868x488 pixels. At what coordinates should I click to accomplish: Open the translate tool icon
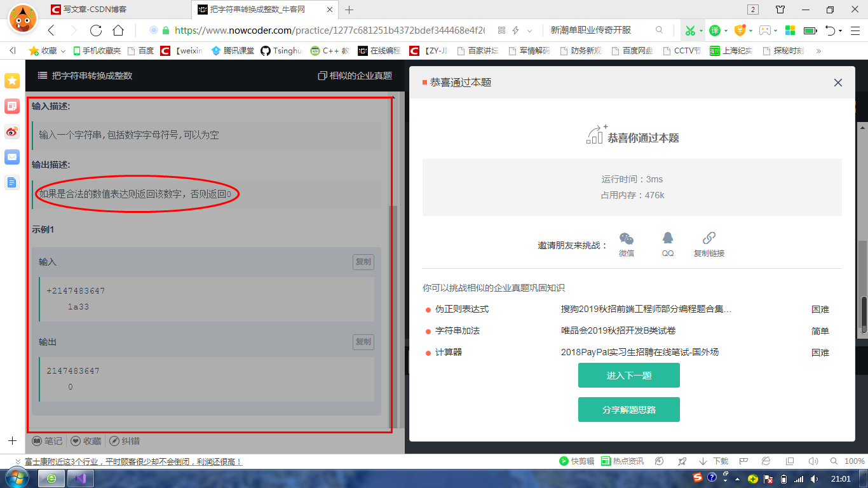coord(715,30)
